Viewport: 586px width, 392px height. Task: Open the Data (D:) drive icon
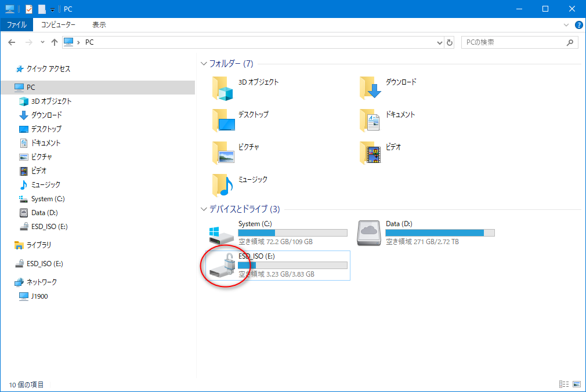point(369,233)
